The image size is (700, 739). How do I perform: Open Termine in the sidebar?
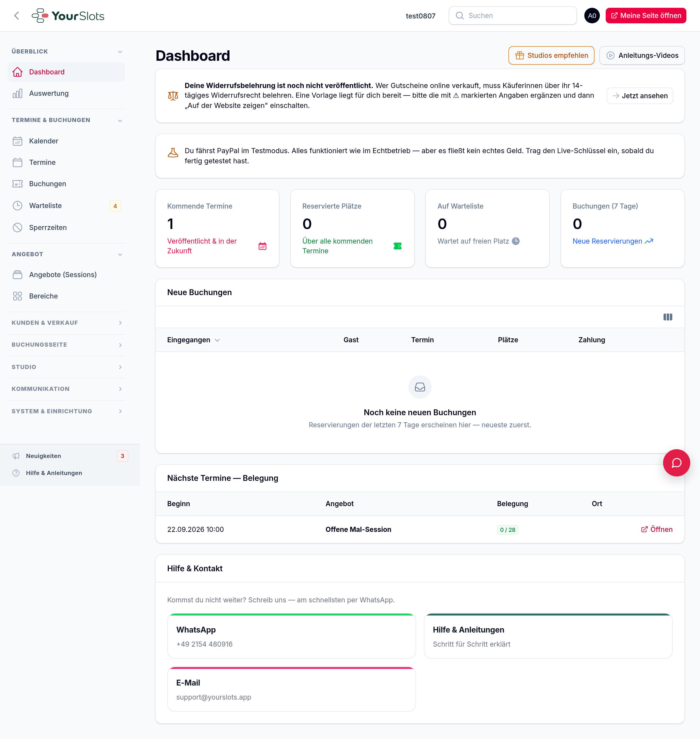coord(66,162)
